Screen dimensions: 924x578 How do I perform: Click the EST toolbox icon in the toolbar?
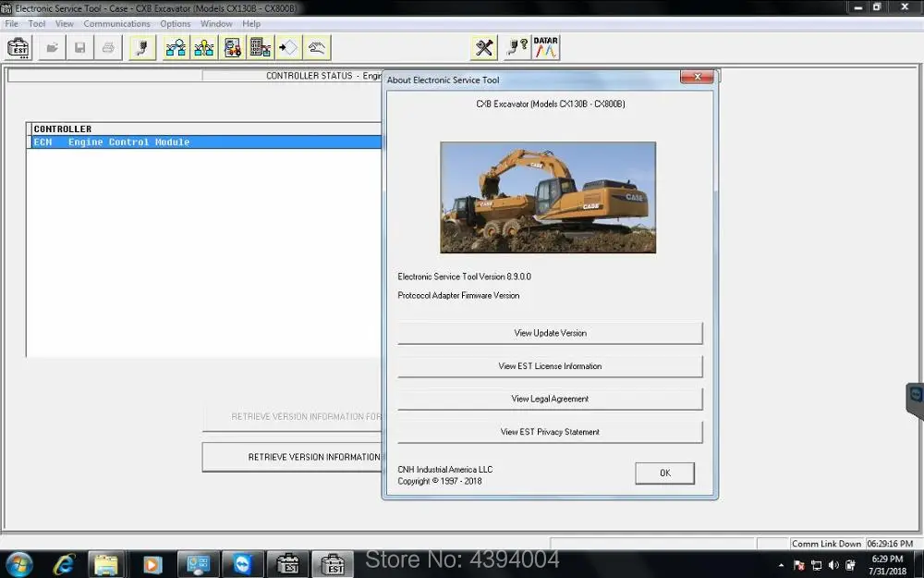coord(18,48)
